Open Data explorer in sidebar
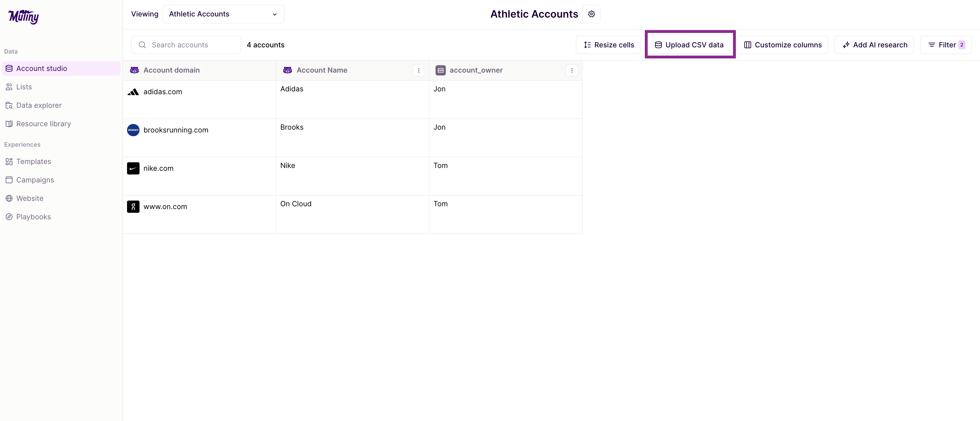Viewport: 980px width, 421px height. (39, 106)
